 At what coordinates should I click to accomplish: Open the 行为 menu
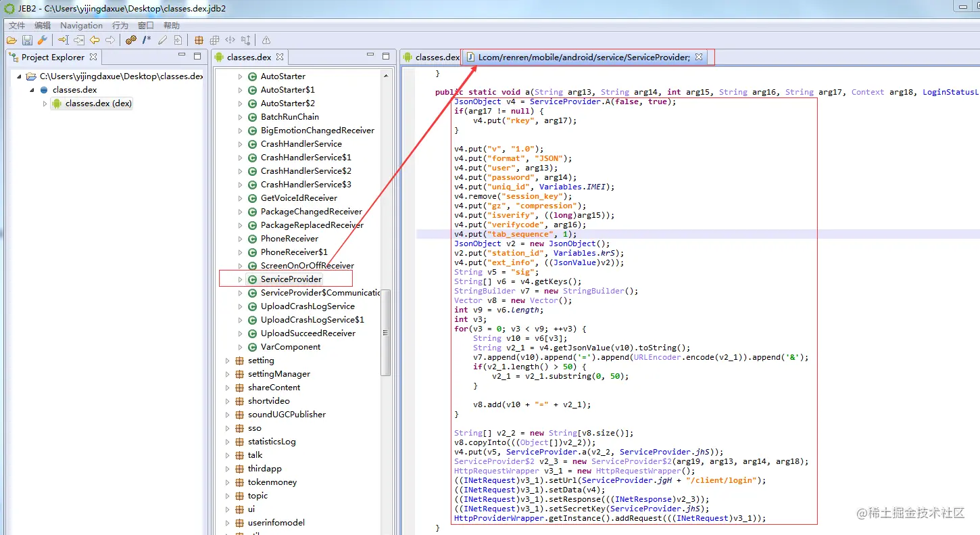(x=120, y=26)
